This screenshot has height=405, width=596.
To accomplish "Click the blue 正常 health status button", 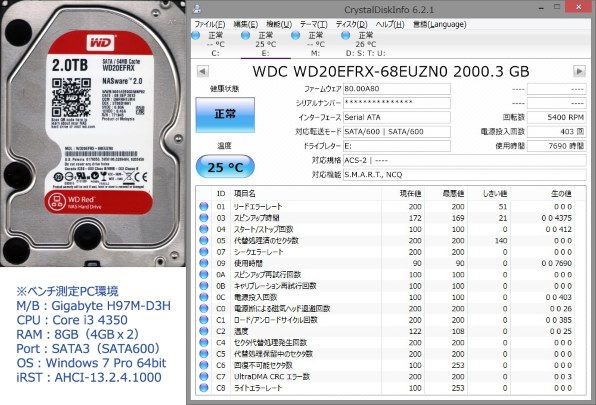I will pos(225,115).
